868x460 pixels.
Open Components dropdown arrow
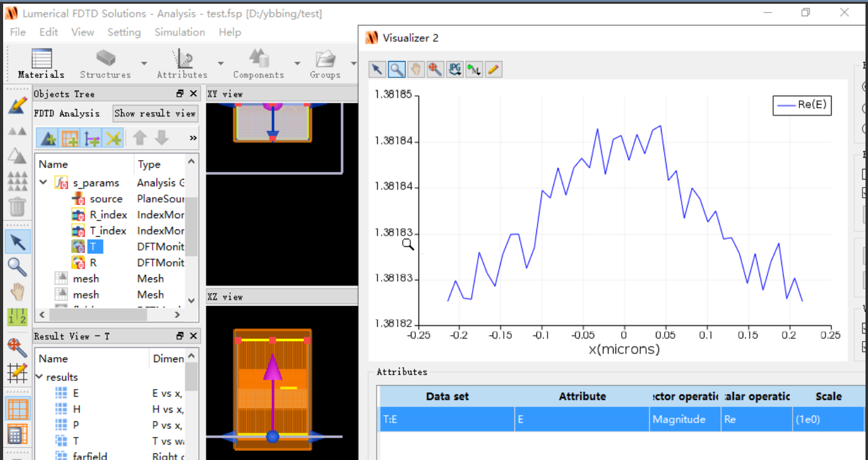pos(297,63)
